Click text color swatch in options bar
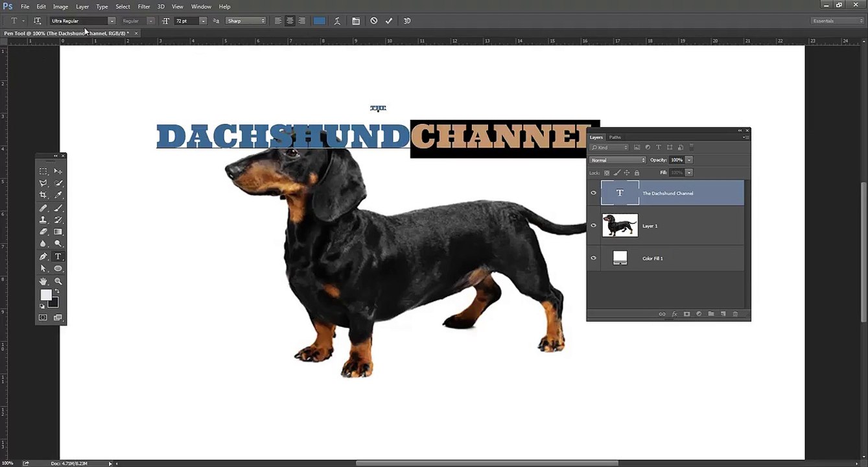Viewport: 868px width, 467px height. (x=320, y=21)
